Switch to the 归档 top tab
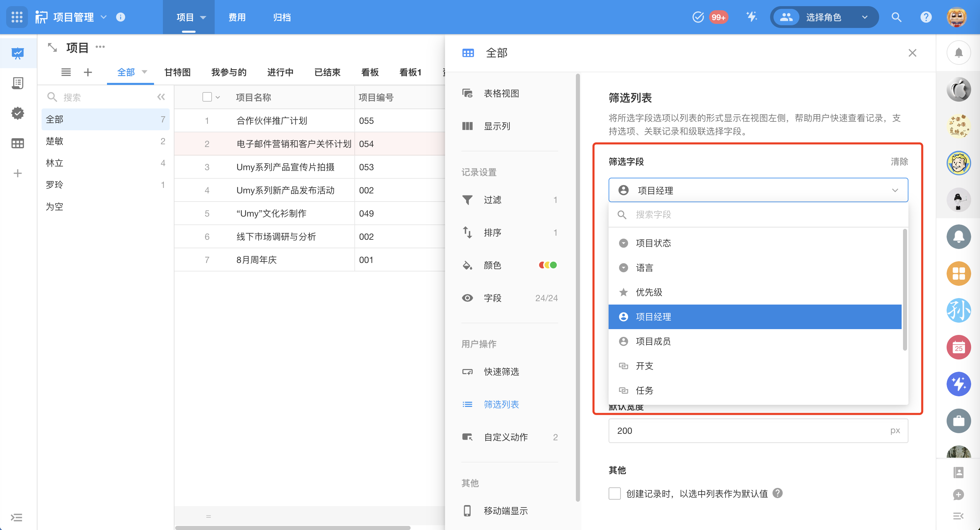980x530 pixels. pyautogui.click(x=282, y=17)
